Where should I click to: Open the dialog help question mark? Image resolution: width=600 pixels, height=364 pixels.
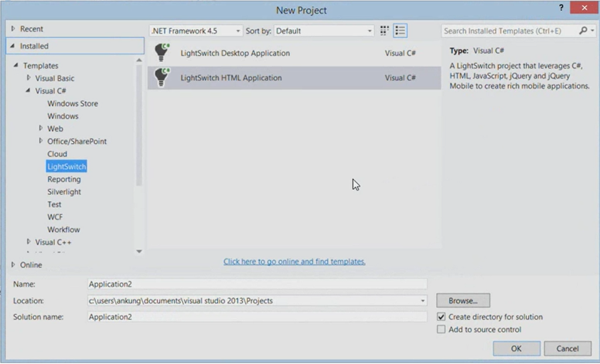[x=561, y=8]
